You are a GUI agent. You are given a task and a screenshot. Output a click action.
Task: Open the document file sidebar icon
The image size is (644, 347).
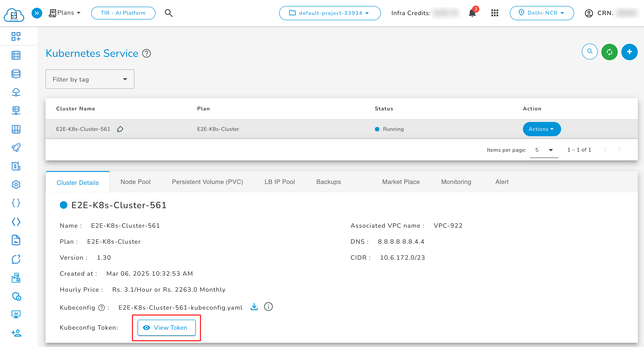coord(16,240)
